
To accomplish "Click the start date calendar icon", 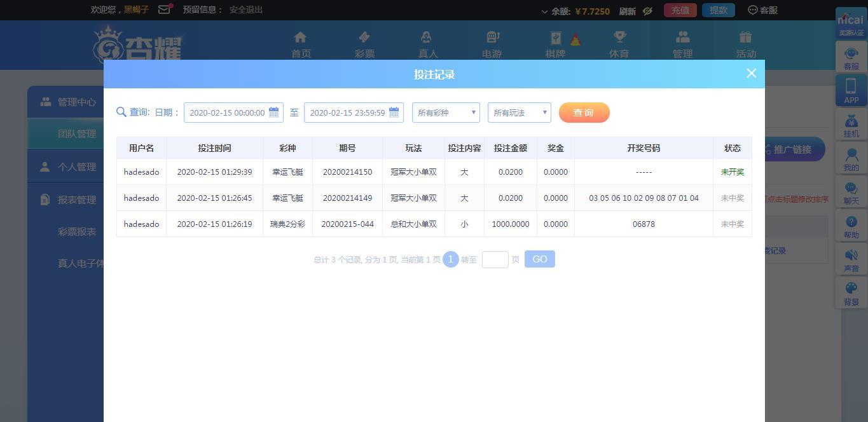I will pyautogui.click(x=274, y=112).
